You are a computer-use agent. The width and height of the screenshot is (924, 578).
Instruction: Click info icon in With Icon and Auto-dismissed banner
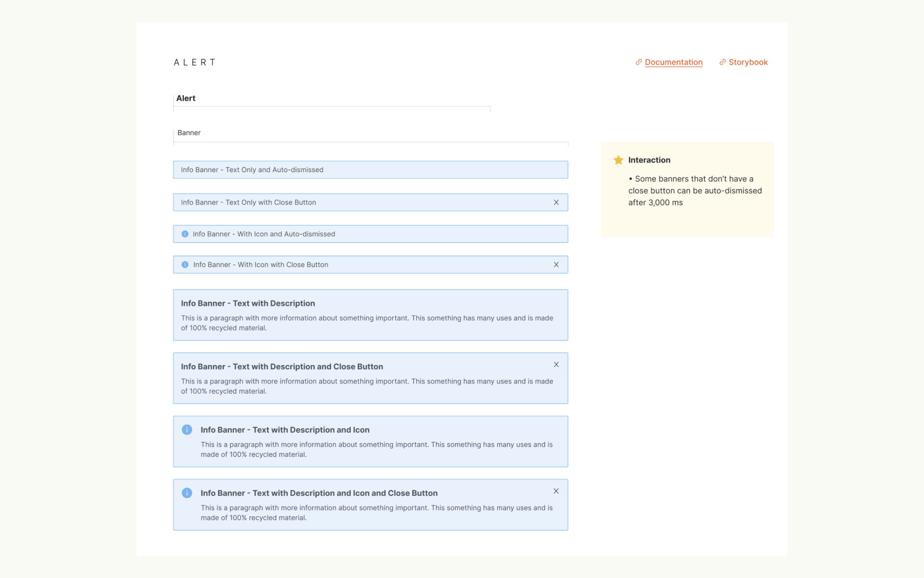click(185, 234)
